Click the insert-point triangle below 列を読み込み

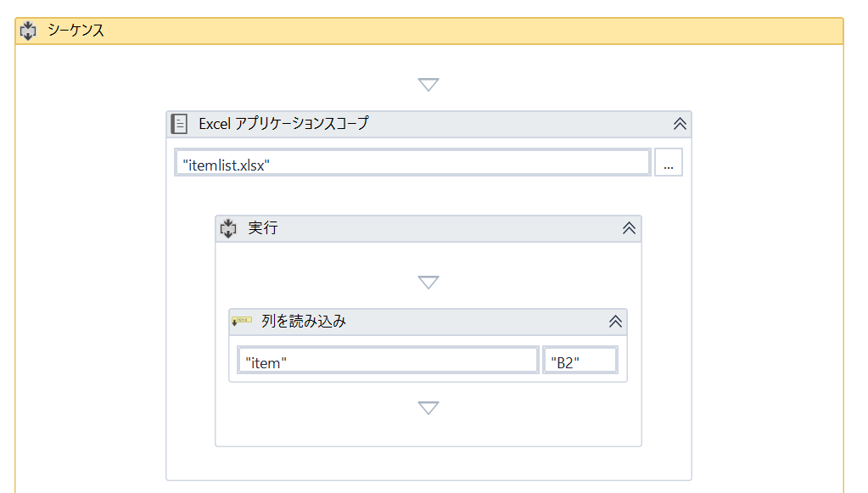click(428, 408)
